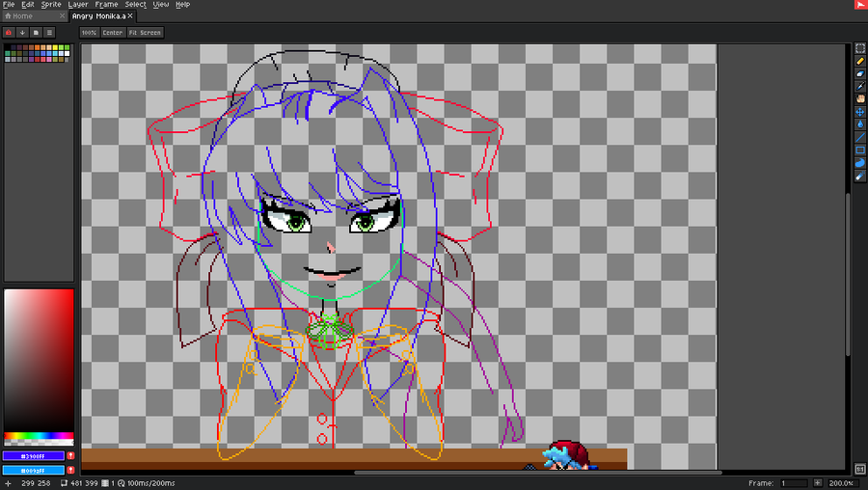Open the Edit menu
Image resolution: width=868 pixels, height=490 pixels.
click(28, 5)
